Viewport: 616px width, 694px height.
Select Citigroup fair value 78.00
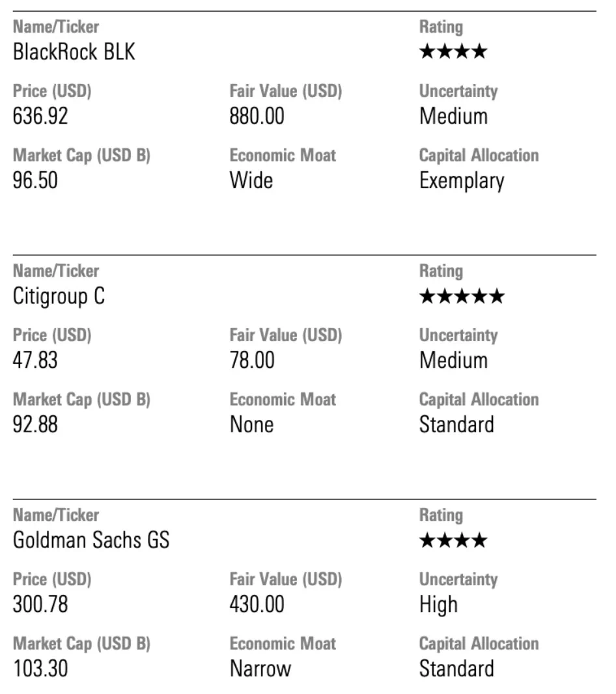point(252,360)
